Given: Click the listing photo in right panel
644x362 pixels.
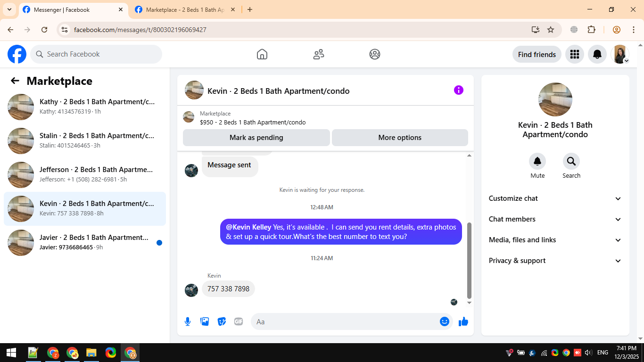Looking at the screenshot, I should pyautogui.click(x=555, y=99).
